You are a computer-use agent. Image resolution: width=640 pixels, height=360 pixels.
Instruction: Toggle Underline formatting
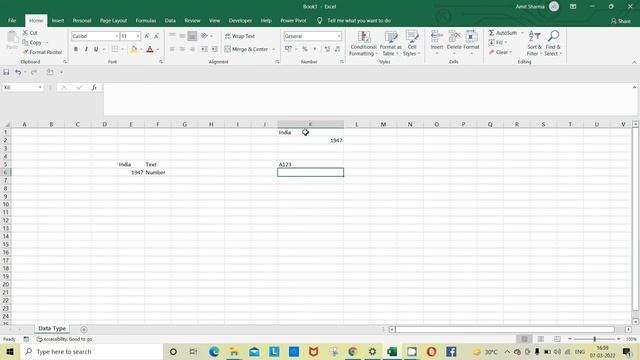96,49
